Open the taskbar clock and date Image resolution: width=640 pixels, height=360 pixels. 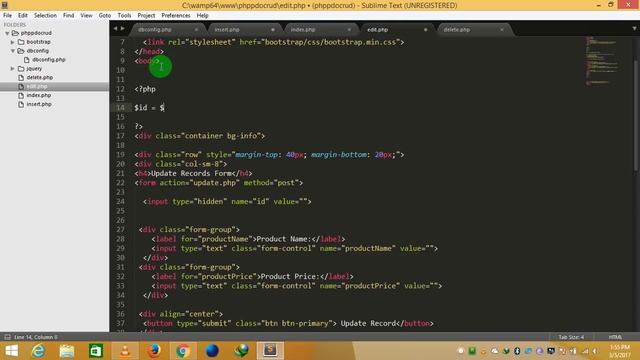(x=620, y=351)
